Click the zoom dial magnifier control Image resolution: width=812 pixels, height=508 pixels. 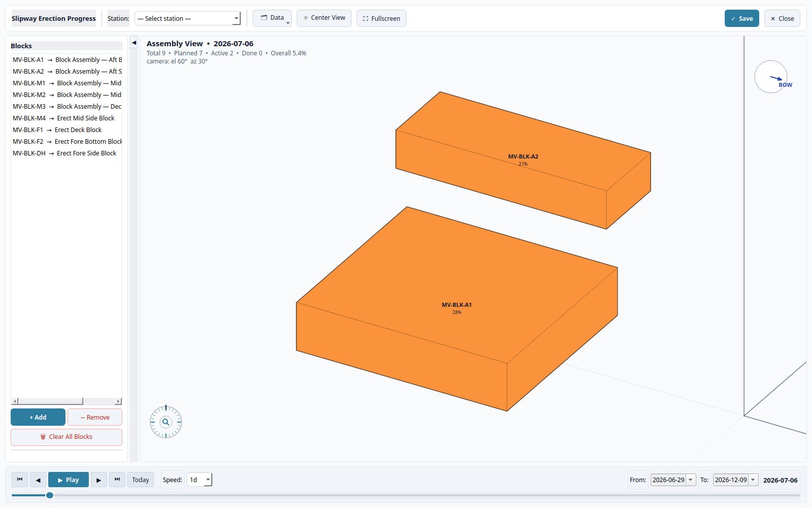coord(166,422)
